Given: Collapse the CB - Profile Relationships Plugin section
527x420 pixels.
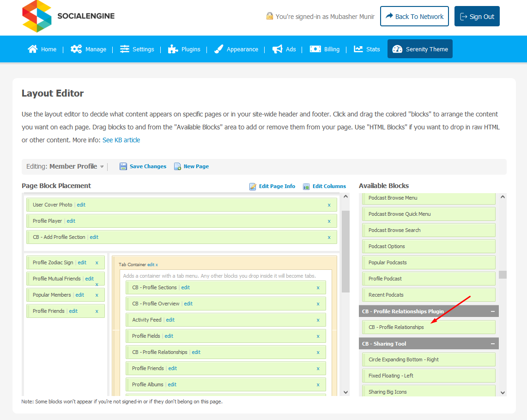Looking at the screenshot, I should click(x=492, y=311).
